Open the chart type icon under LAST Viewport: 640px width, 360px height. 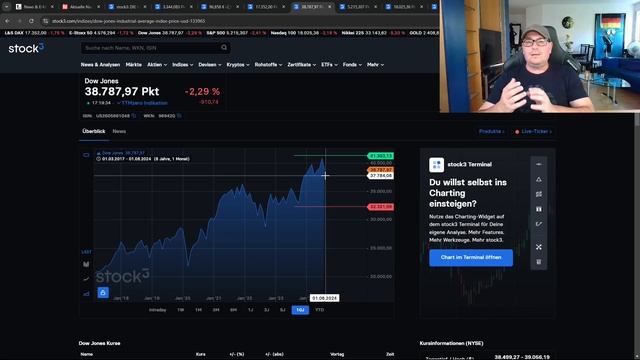point(86,264)
